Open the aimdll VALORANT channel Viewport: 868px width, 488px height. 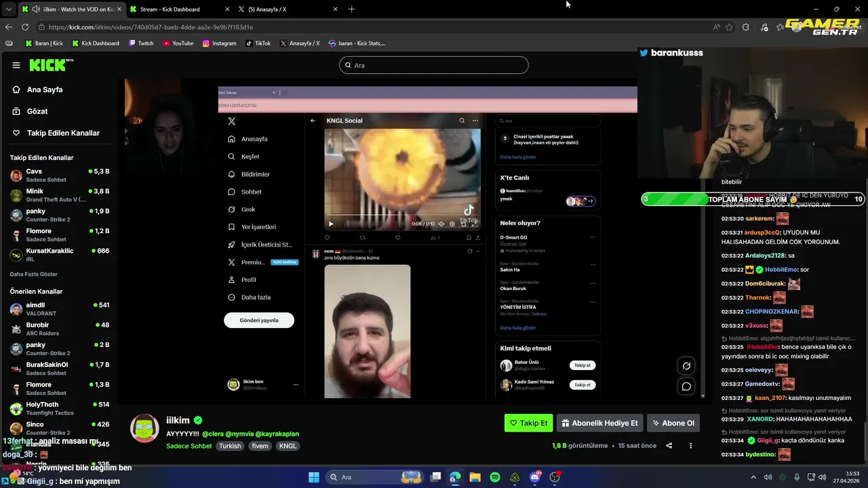click(59, 309)
